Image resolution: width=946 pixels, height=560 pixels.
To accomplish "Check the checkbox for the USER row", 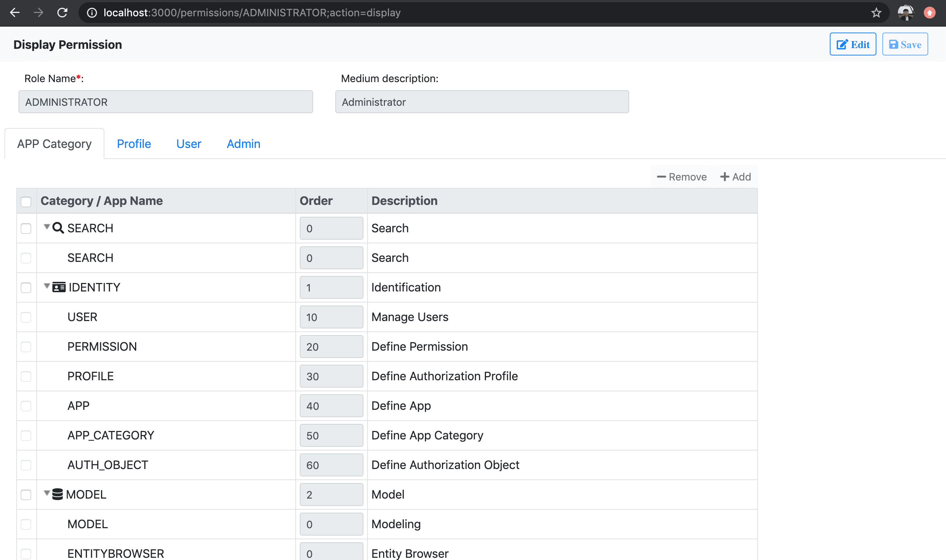I will click(26, 317).
